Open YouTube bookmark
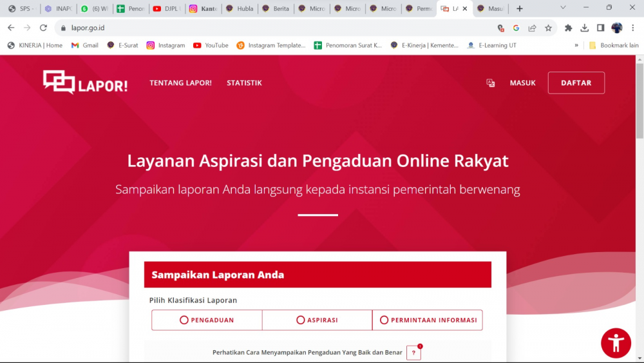Image resolution: width=644 pixels, height=363 pixels. (x=211, y=45)
